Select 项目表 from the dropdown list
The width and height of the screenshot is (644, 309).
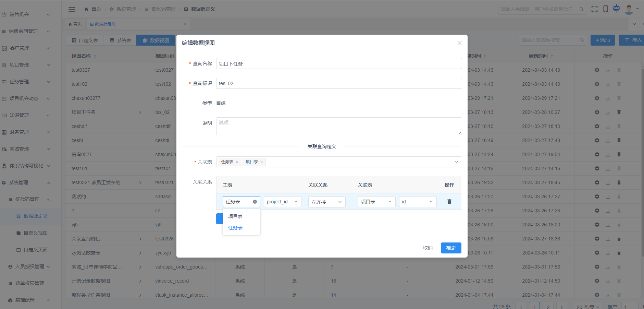pos(235,216)
